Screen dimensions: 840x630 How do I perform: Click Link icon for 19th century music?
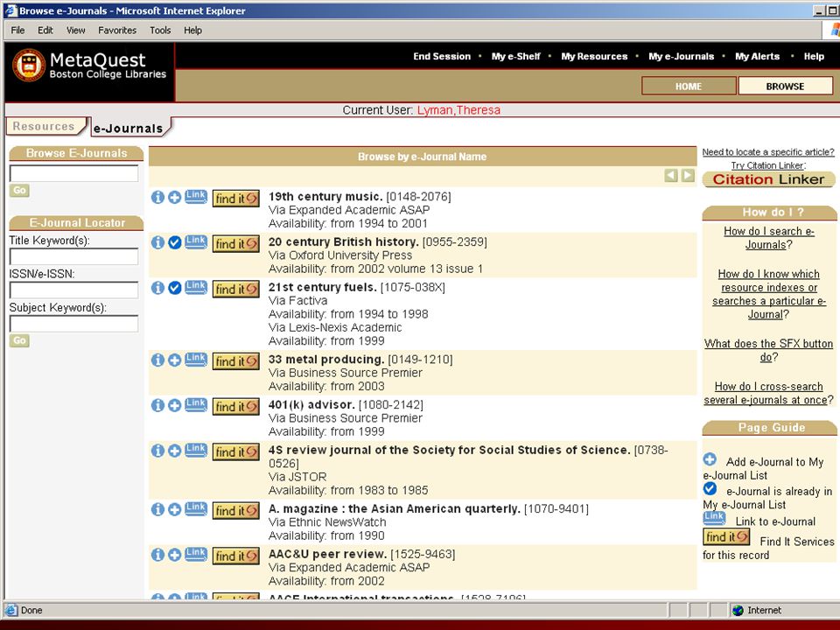point(196,197)
